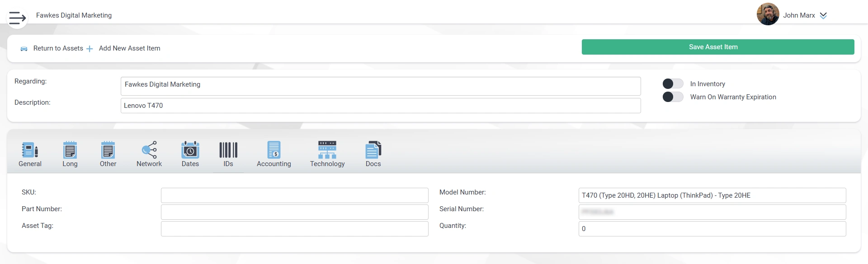Click the Part Number input field
Viewport: 868px width, 264px height.
point(295,212)
